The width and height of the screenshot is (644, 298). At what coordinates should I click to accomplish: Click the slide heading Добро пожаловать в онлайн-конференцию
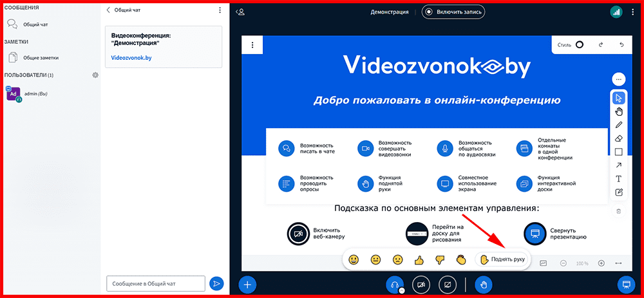(437, 100)
